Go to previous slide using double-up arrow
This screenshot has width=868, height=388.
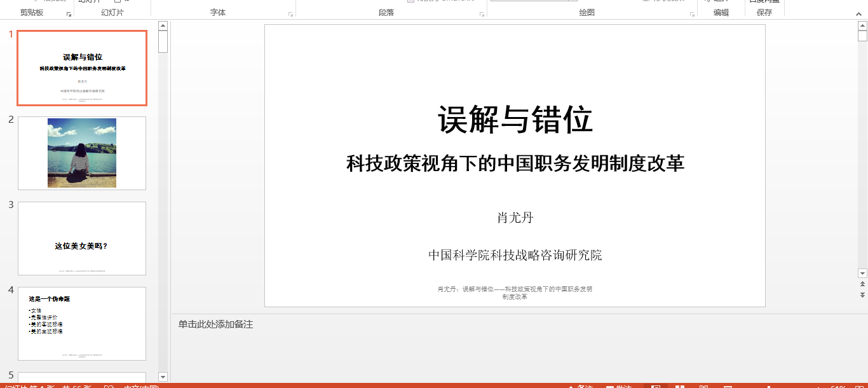pyautogui.click(x=862, y=284)
